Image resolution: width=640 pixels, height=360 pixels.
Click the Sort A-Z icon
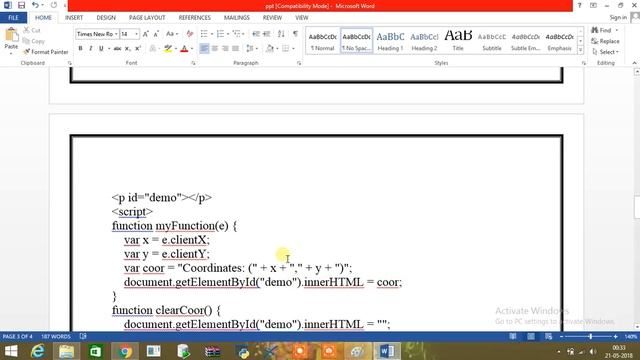pyautogui.click(x=281, y=34)
